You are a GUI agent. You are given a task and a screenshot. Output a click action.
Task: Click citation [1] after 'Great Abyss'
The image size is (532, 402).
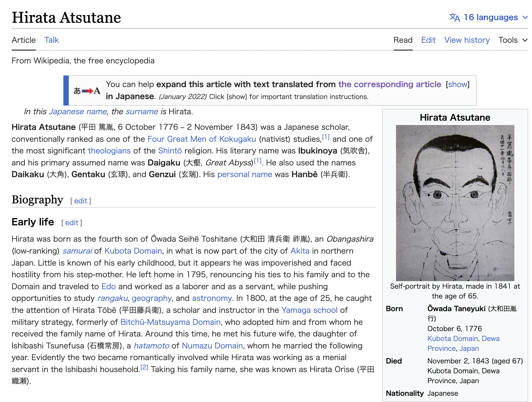258,161
